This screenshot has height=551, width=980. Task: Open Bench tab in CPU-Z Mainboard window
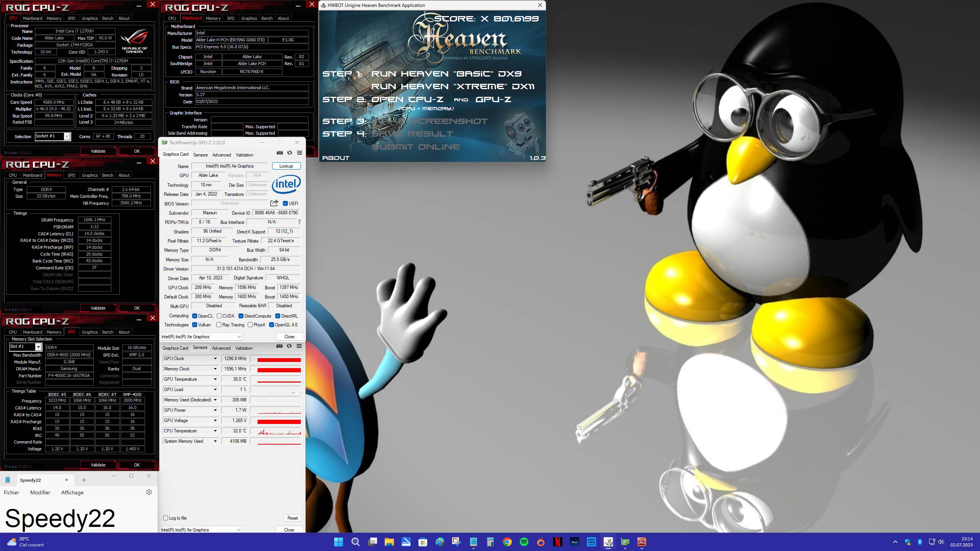point(267,18)
